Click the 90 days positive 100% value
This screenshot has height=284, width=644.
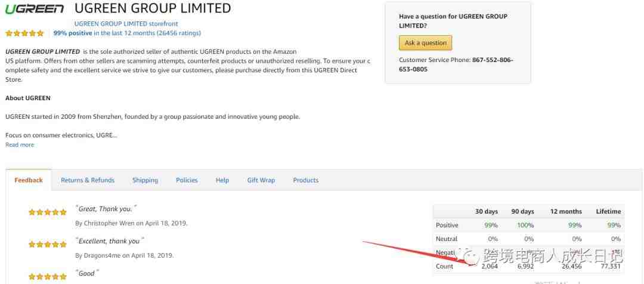[x=525, y=225]
